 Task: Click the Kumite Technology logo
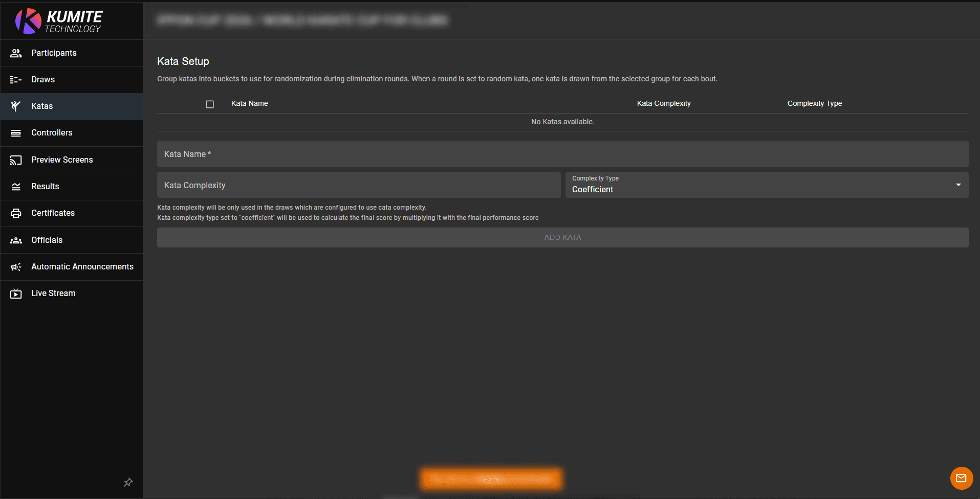click(59, 21)
